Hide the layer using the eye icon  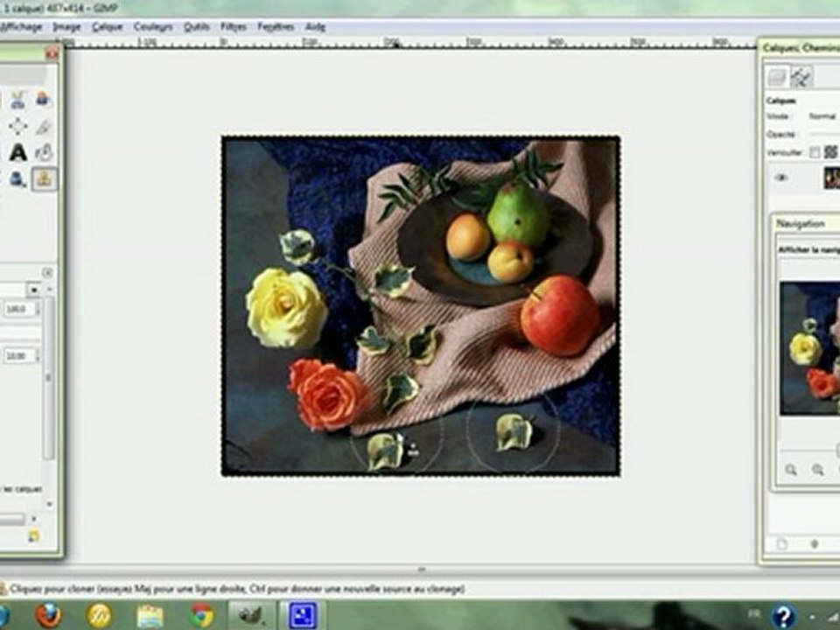(x=781, y=178)
